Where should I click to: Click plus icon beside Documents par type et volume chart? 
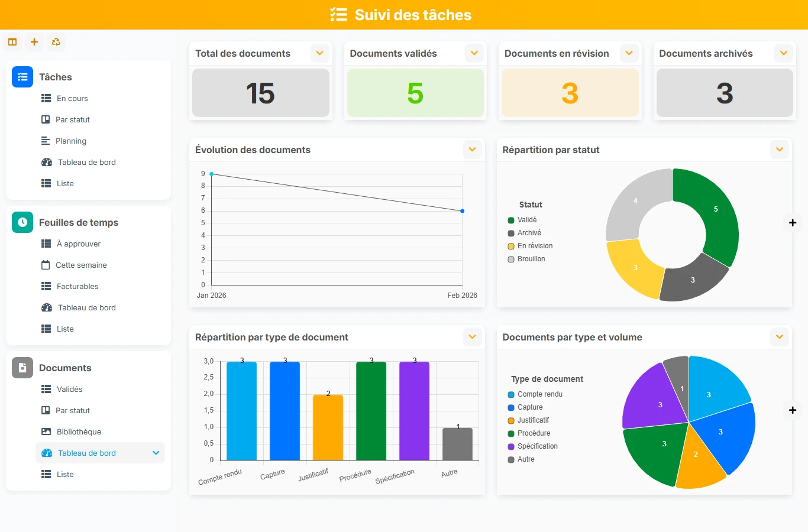click(x=793, y=410)
